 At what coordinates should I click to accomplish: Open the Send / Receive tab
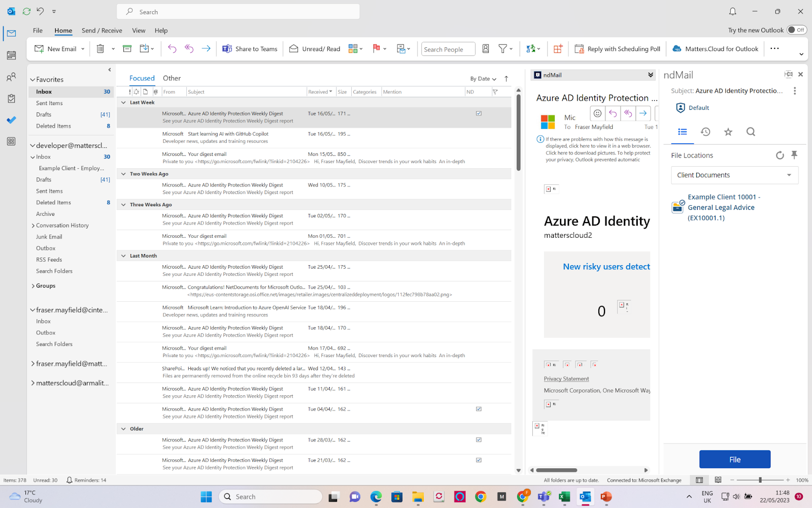[101, 30]
